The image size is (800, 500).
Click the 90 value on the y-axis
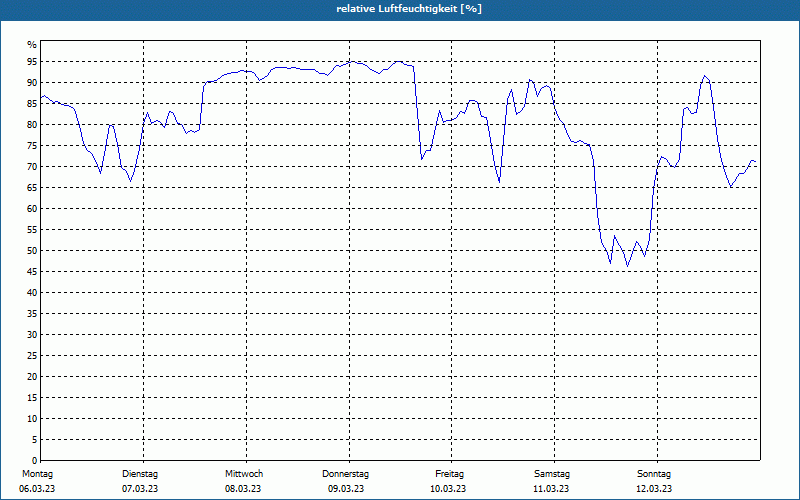tap(32, 83)
